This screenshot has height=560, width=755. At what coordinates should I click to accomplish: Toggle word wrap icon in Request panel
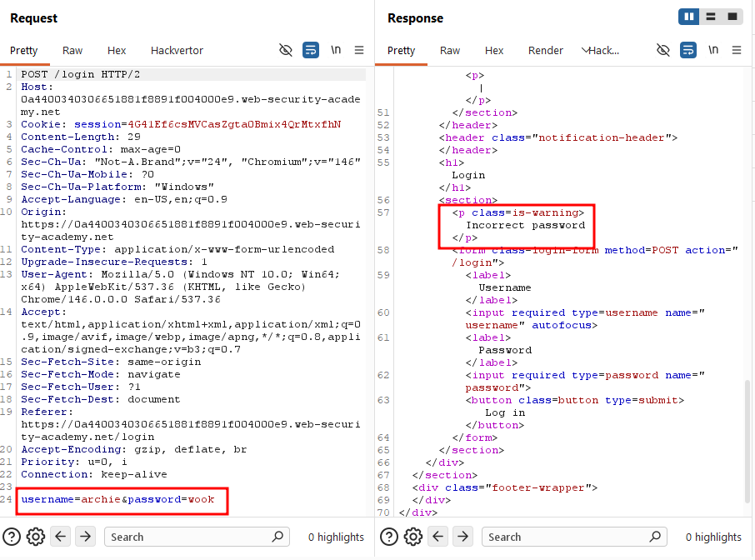(x=311, y=50)
